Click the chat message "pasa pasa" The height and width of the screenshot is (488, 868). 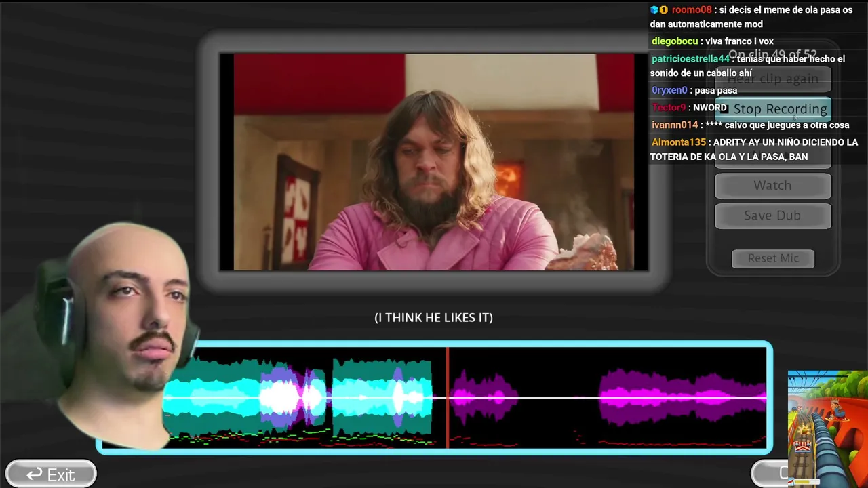716,90
